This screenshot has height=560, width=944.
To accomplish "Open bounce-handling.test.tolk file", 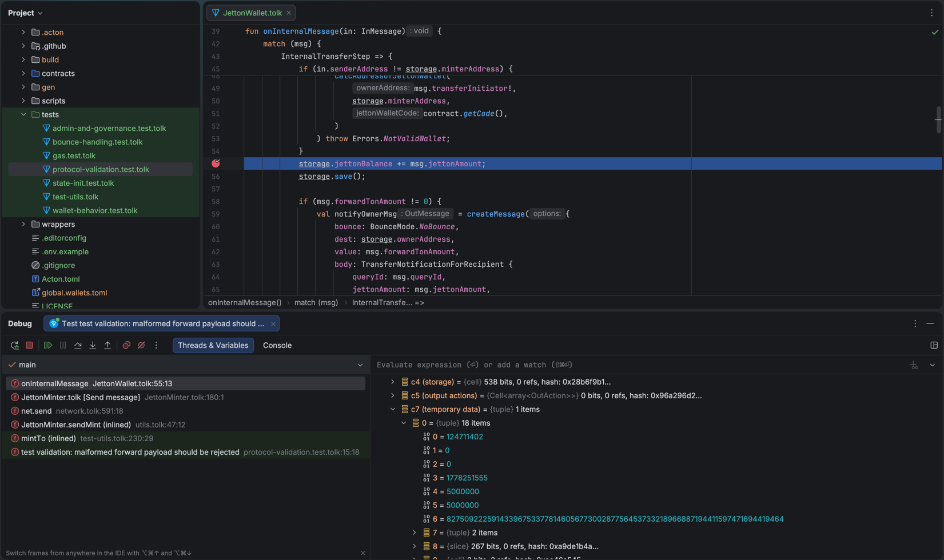I will coord(97,142).
